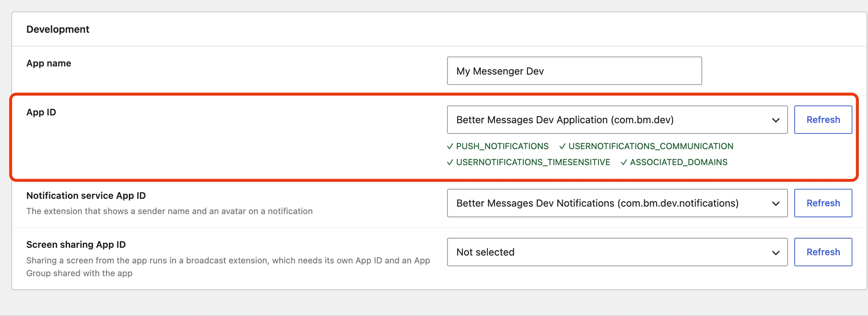Refresh the App ID list
The image size is (868, 316).
(x=823, y=120)
